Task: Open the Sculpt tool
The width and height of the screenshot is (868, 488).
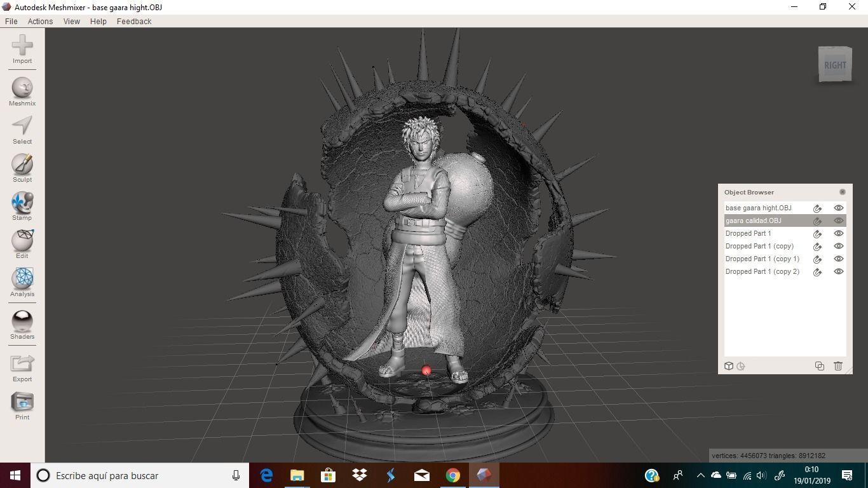Action: coord(22,168)
